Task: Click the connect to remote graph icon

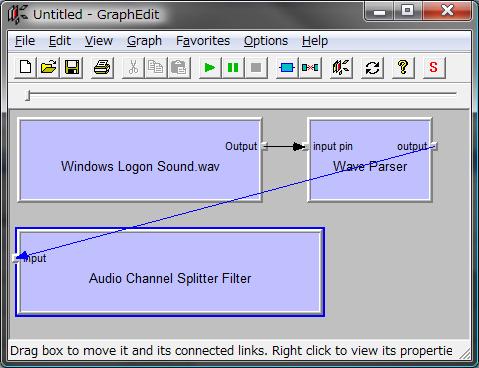Action: click(341, 68)
